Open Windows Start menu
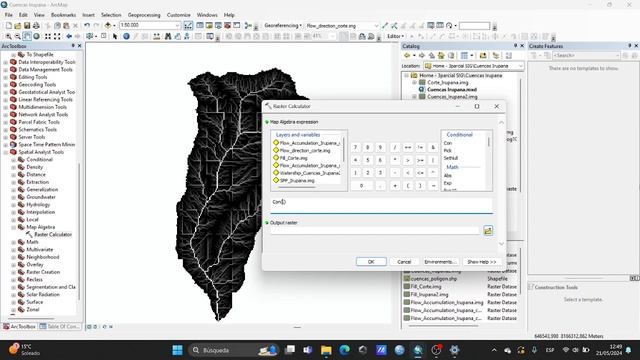Viewport: 640px width, 360px height. tap(178, 350)
